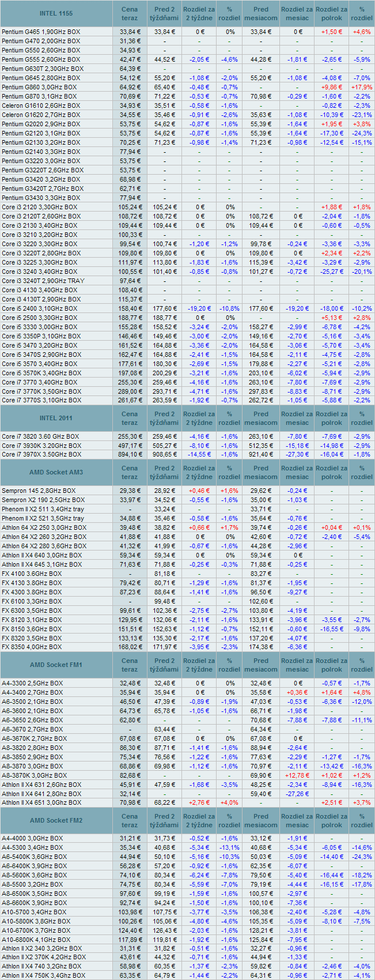The image size is (375, 980).
Task: Click the INTEL 2011 section header
Action: pyautogui.click(x=56, y=418)
